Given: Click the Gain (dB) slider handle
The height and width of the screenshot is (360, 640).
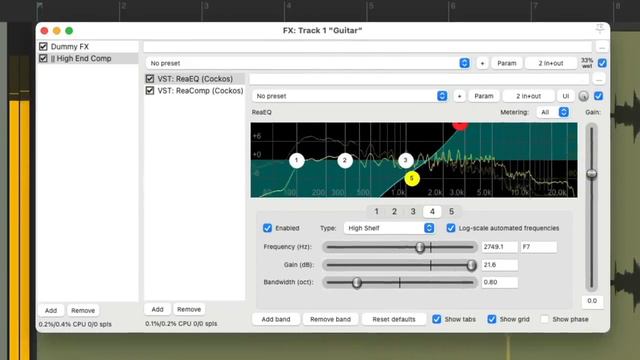Looking at the screenshot, I should (471, 265).
